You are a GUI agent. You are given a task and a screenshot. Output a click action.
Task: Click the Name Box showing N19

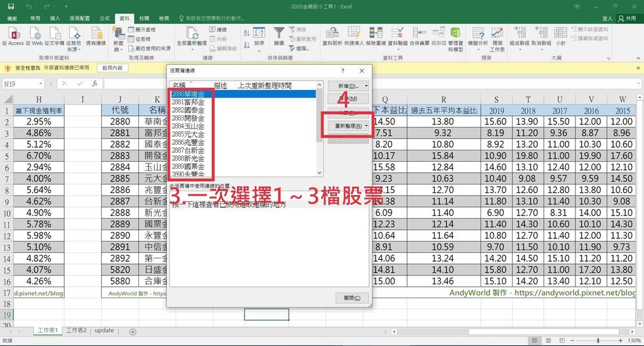coord(21,84)
